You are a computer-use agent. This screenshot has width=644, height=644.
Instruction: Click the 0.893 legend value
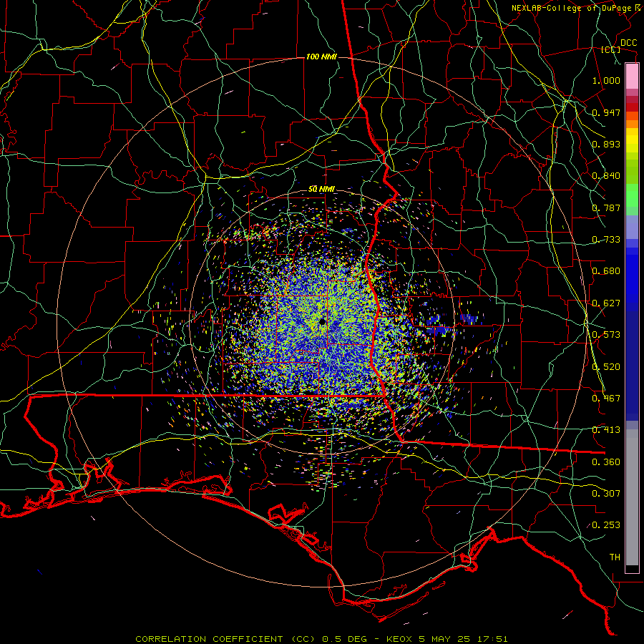606,144
